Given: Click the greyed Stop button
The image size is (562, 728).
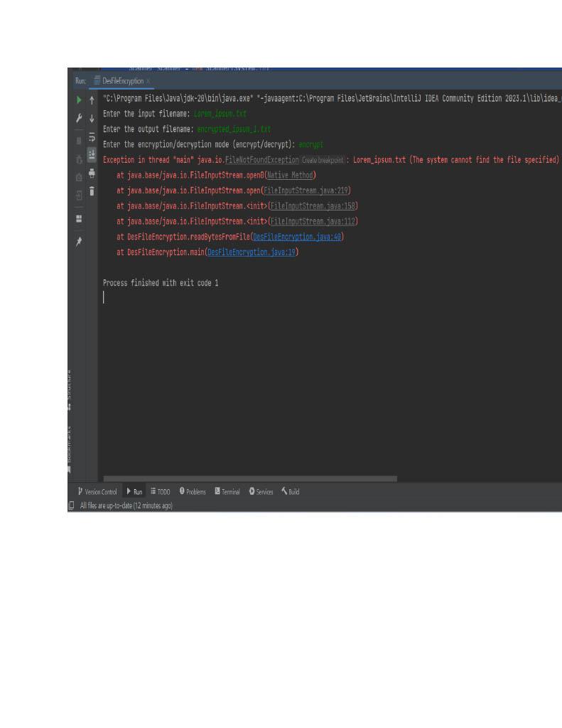Looking at the screenshot, I should pyautogui.click(x=79, y=140).
